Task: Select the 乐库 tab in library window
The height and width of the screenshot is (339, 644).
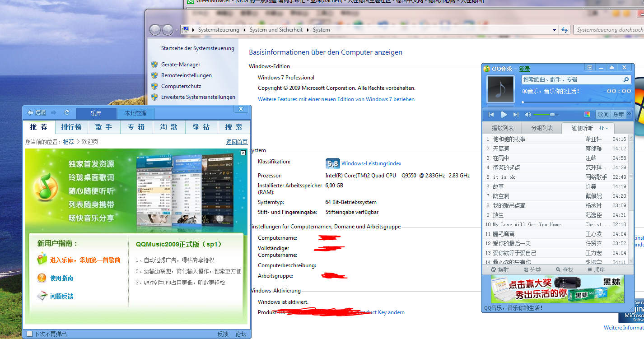Action: 96,113
